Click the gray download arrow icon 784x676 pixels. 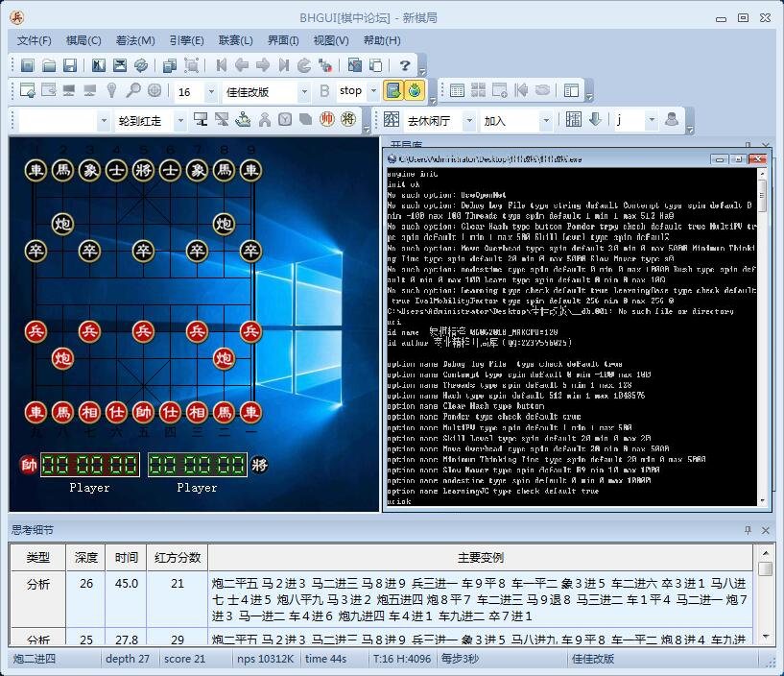595,120
